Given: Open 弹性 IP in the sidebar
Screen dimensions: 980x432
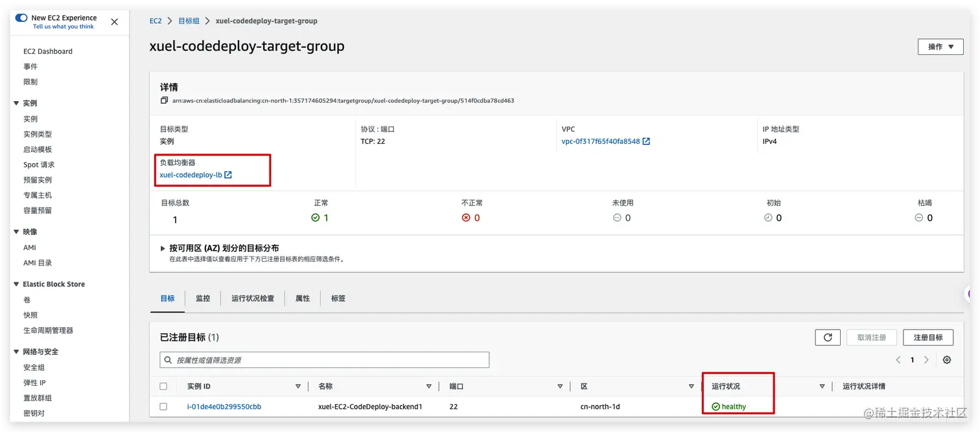Looking at the screenshot, I should point(34,383).
